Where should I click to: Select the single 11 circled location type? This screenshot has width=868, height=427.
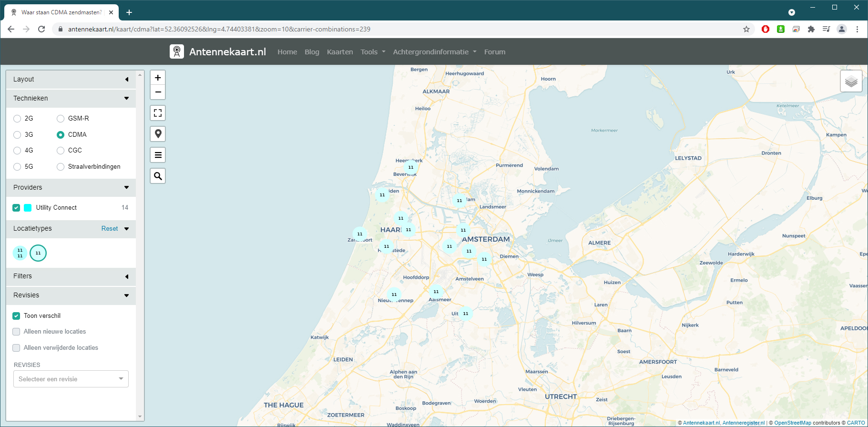(x=38, y=253)
